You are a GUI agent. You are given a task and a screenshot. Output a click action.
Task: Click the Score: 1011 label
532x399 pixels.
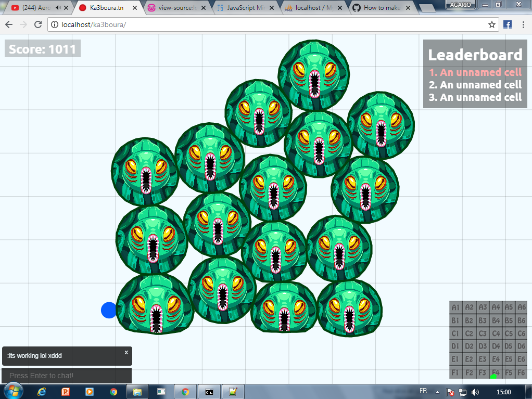pos(42,49)
